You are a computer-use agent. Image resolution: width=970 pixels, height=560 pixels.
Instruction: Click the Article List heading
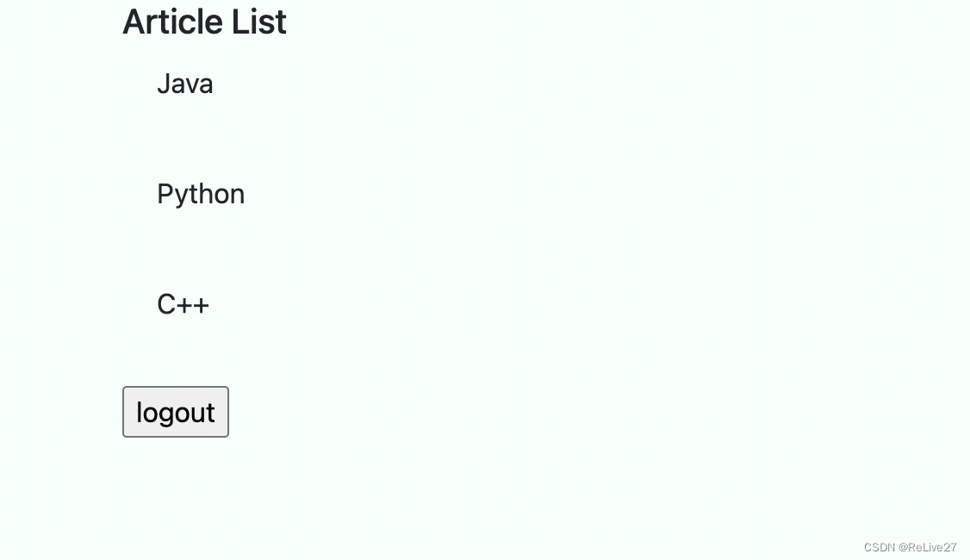204,22
